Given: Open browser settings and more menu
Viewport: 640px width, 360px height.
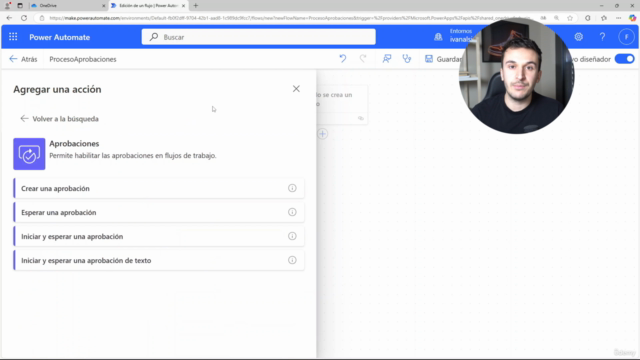Looking at the screenshot, I should click(x=618, y=18).
